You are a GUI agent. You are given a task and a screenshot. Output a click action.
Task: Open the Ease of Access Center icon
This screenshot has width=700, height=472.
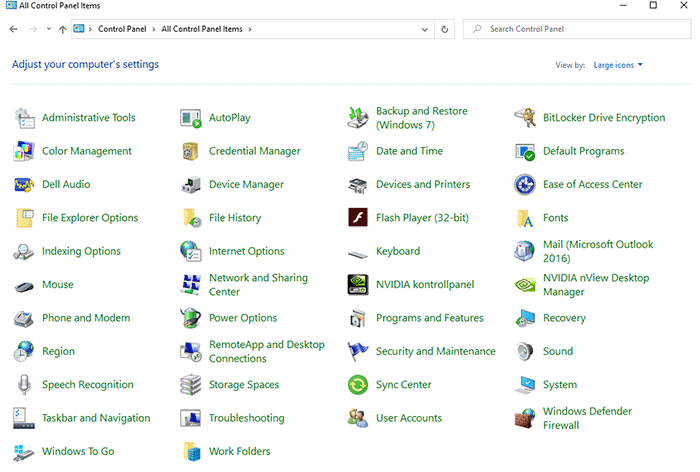[525, 184]
